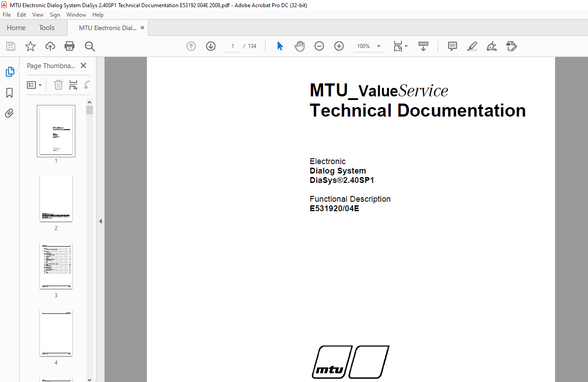Open the Bookmarks sidebar panel
Image resolution: width=588 pixels, height=382 pixels.
(9, 93)
